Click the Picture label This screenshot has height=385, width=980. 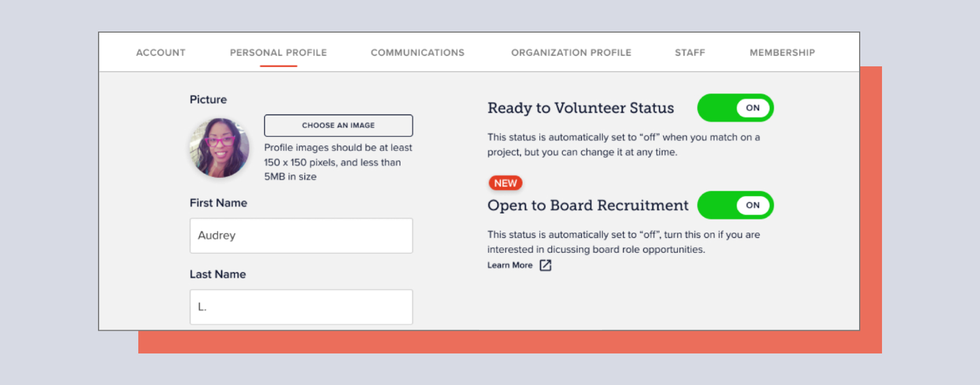click(208, 100)
